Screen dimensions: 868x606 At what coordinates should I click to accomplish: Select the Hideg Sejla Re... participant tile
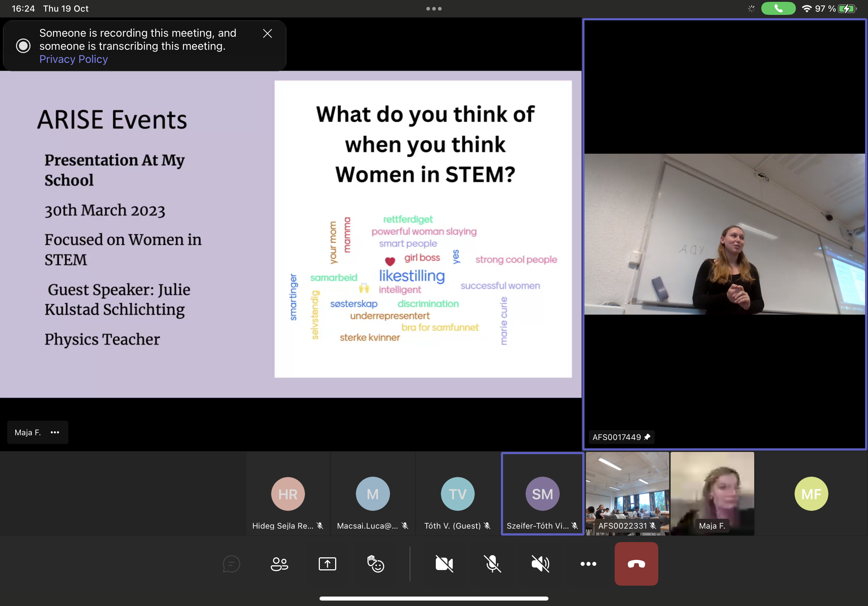[288, 494]
